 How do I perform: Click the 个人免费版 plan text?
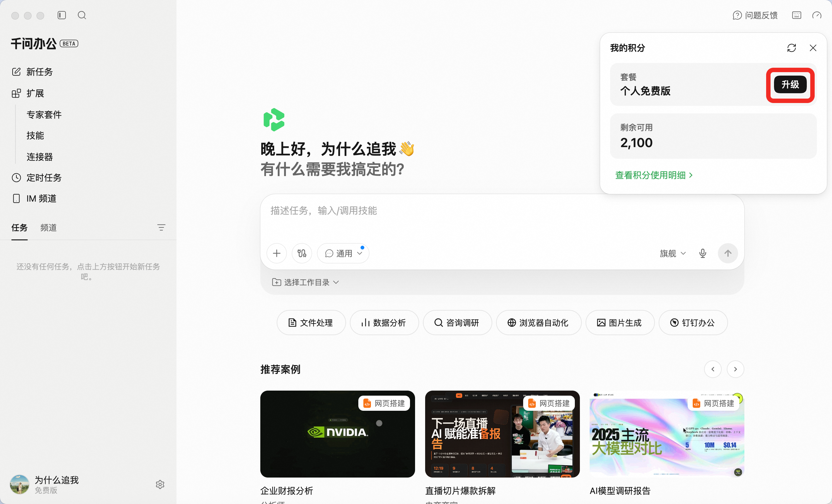[645, 91]
